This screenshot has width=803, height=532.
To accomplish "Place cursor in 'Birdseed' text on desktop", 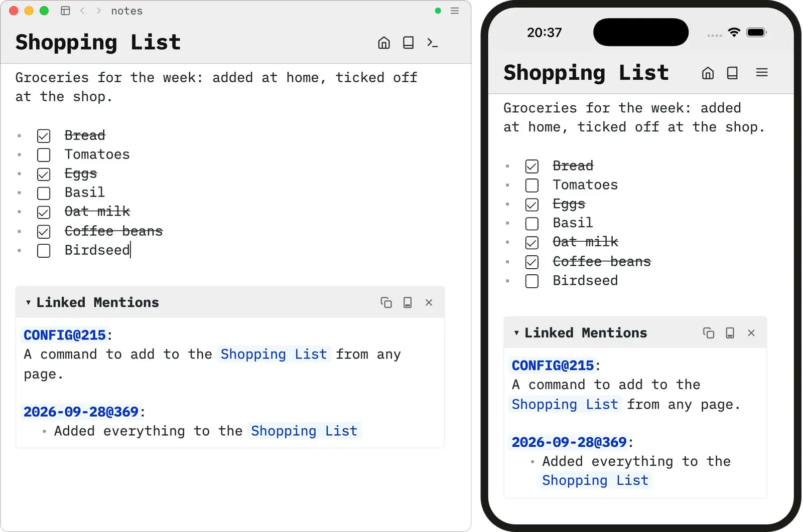I will 97,250.
